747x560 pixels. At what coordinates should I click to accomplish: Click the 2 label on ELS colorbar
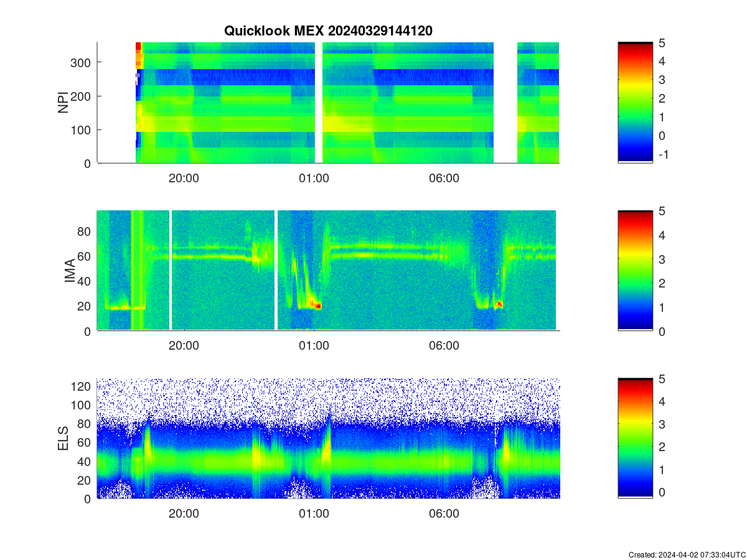pos(662,447)
